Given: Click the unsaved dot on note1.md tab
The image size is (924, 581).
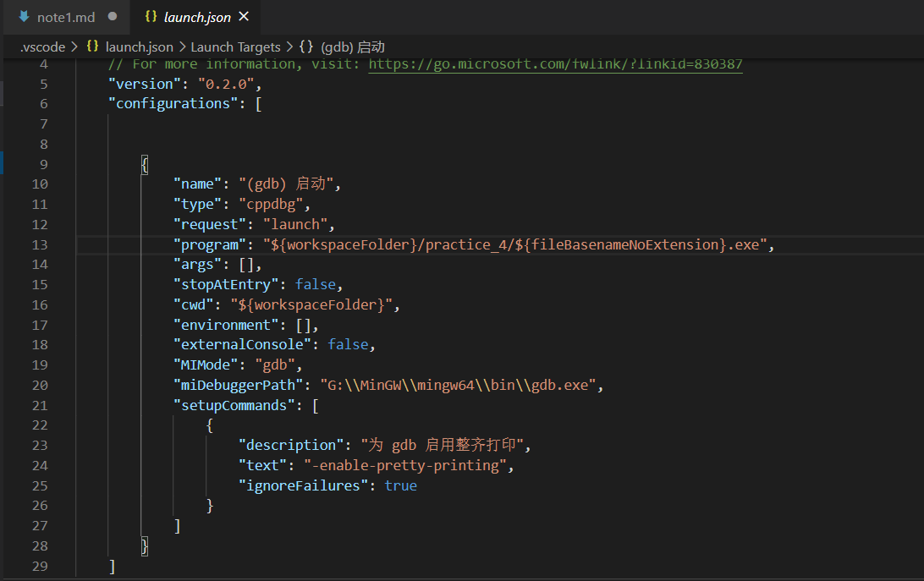Looking at the screenshot, I should tap(113, 17).
